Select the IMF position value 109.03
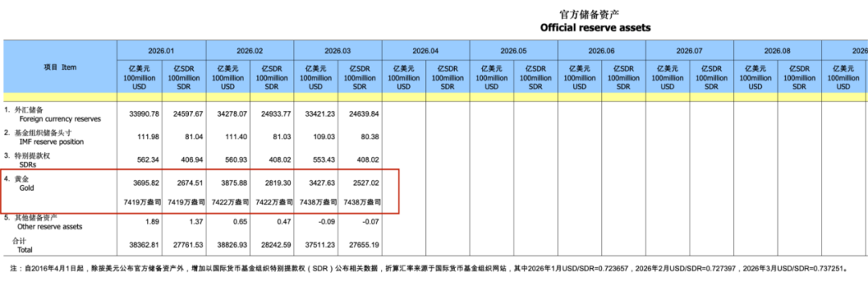868x305 pixels. (325, 137)
